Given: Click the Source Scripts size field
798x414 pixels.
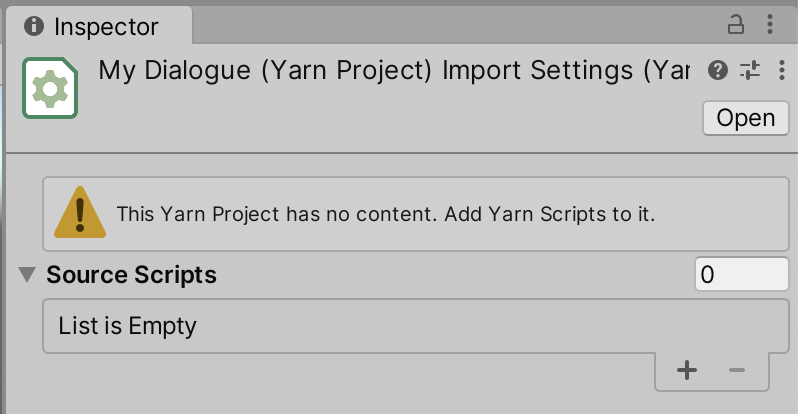Looking at the screenshot, I should coord(741,274).
